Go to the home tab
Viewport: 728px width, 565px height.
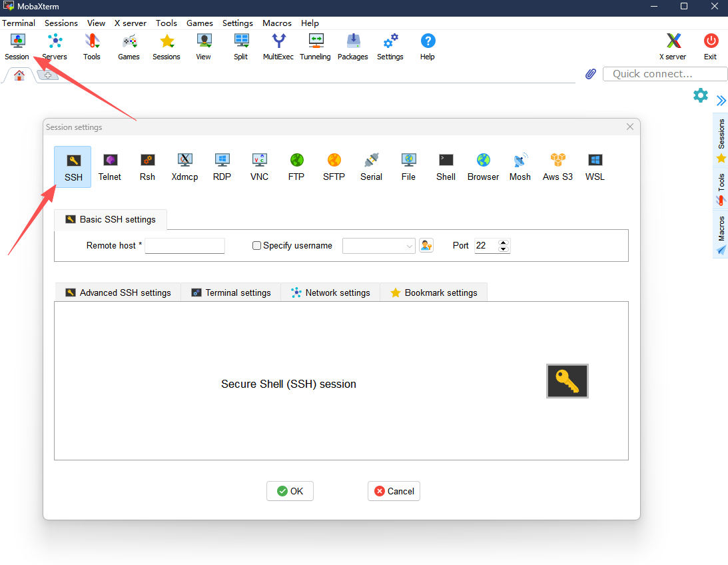tap(19, 75)
